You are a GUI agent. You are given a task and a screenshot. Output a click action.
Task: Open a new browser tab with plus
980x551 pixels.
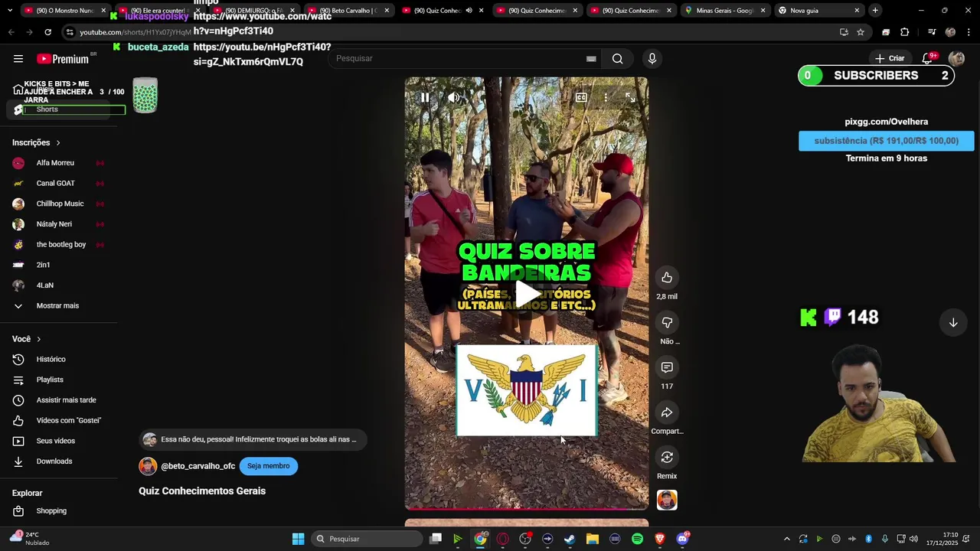click(x=875, y=11)
